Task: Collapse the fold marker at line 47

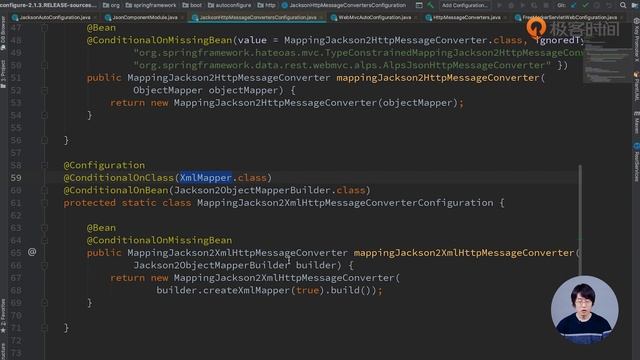Action: point(44,28)
